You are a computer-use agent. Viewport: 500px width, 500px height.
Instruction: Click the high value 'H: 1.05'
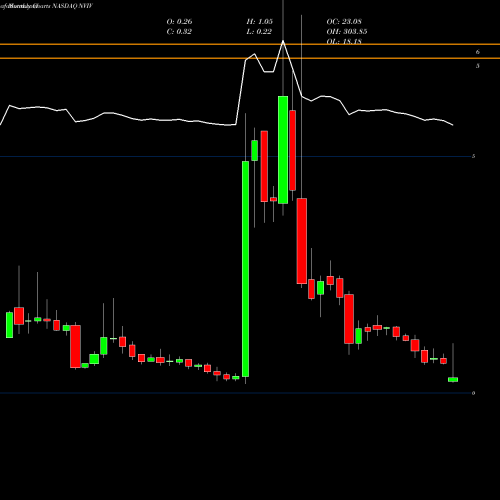[260, 22]
